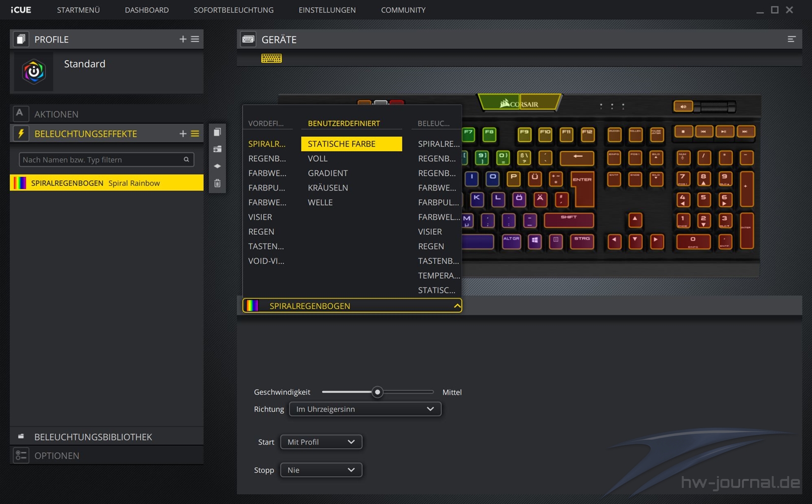
Task: Open the Geräte panel menu icon
Action: click(x=791, y=39)
